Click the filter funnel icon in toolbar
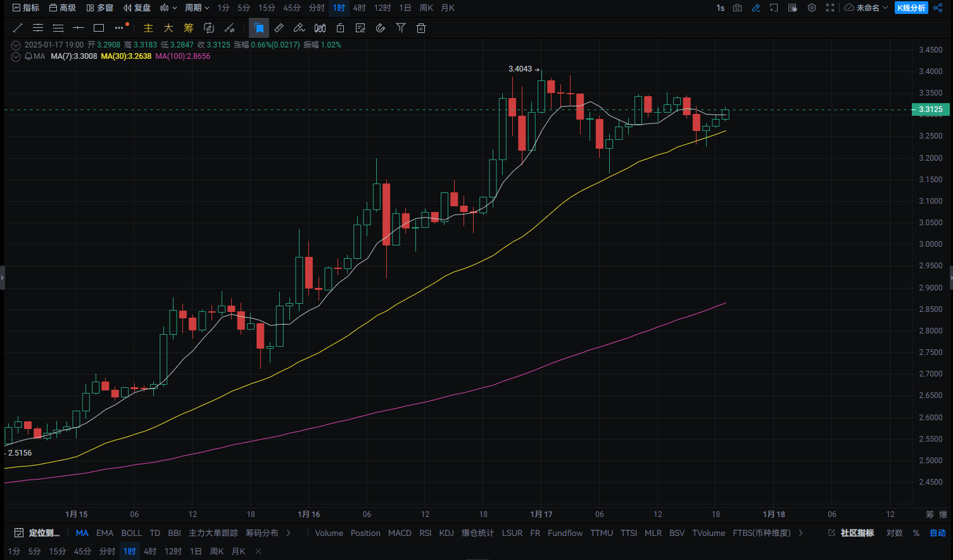 [x=400, y=28]
